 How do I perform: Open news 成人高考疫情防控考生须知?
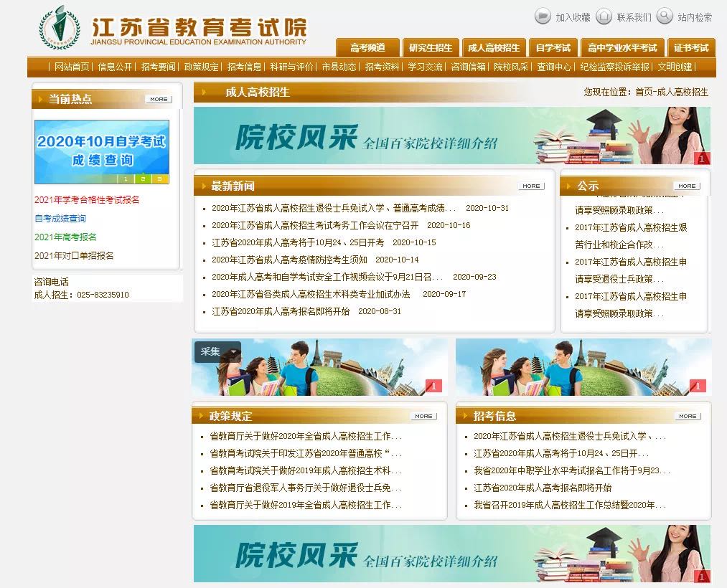(289, 260)
